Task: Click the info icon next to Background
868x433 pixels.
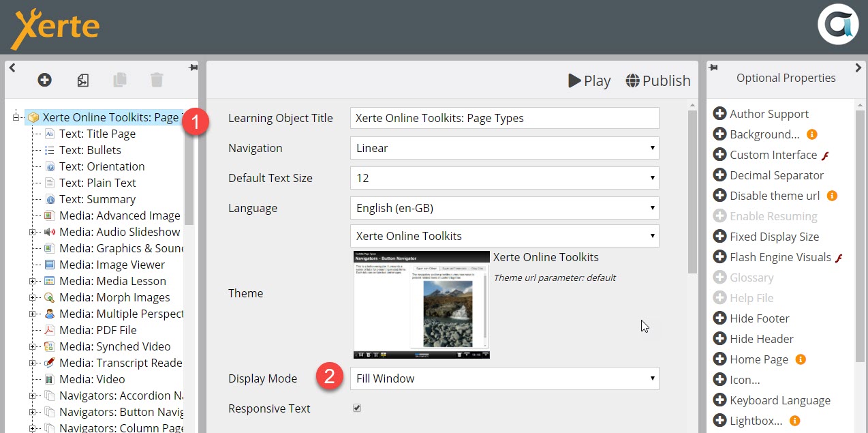Action: [x=811, y=134]
